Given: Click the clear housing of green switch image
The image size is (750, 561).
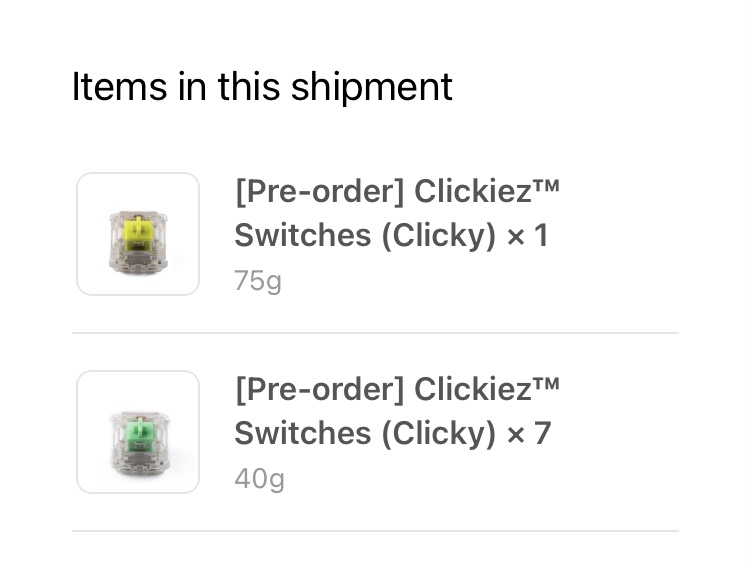Looking at the screenshot, I should click(116, 440).
